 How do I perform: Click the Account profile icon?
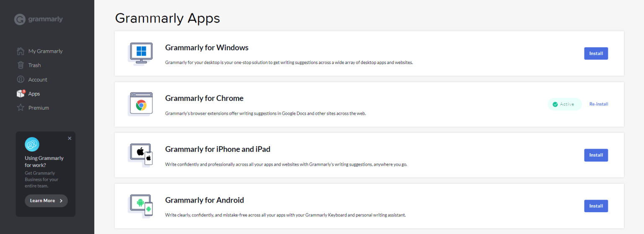click(21, 80)
